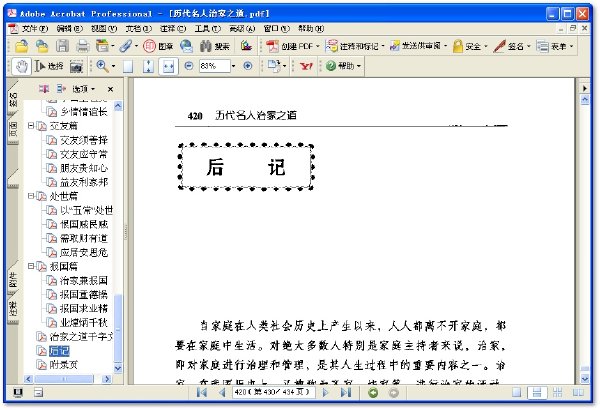Switch to Single Page layout
Viewport: 600px width, 410px height.
pos(517,392)
